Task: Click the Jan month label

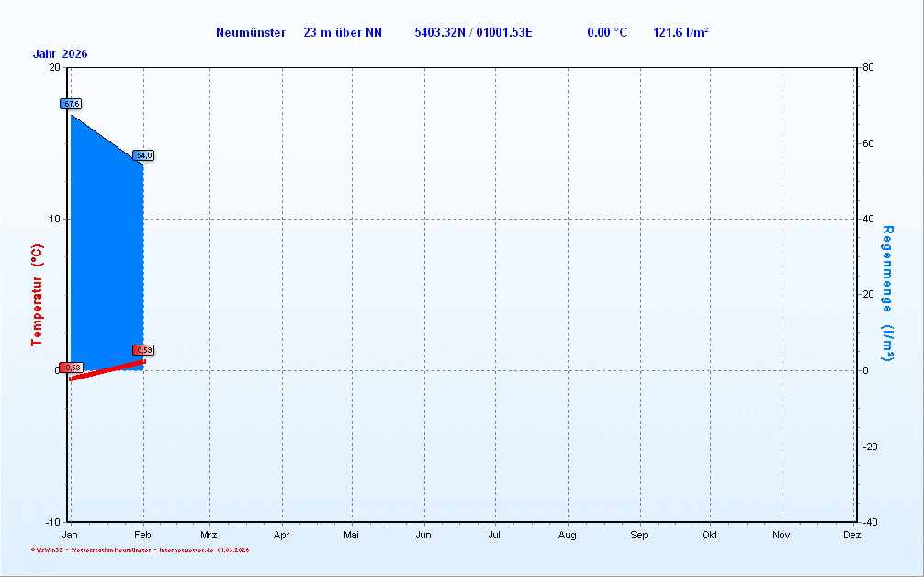Action: tap(70, 535)
